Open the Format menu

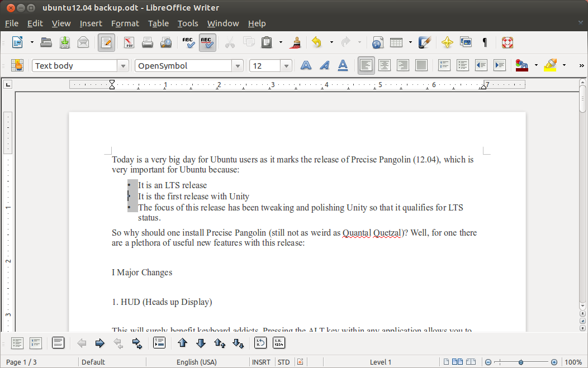point(125,23)
